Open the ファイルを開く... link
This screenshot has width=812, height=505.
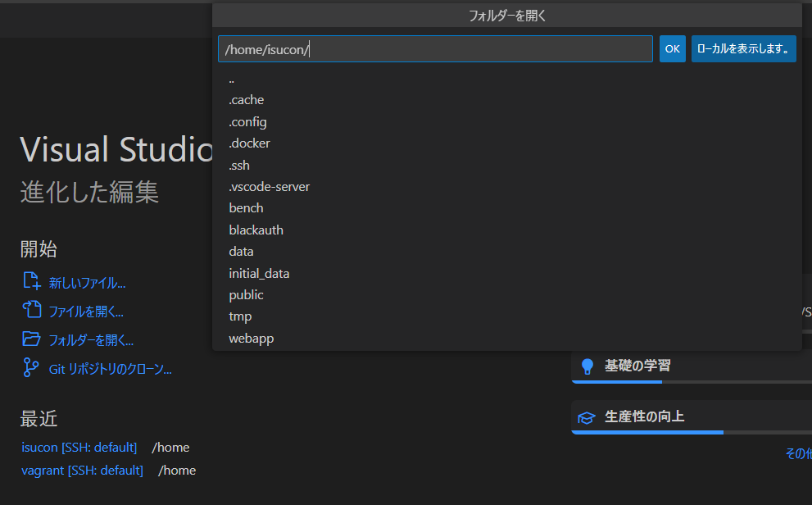(86, 312)
